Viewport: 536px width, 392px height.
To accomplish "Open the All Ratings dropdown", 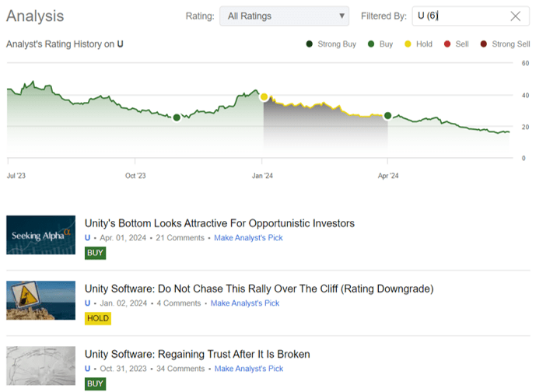I will (285, 16).
